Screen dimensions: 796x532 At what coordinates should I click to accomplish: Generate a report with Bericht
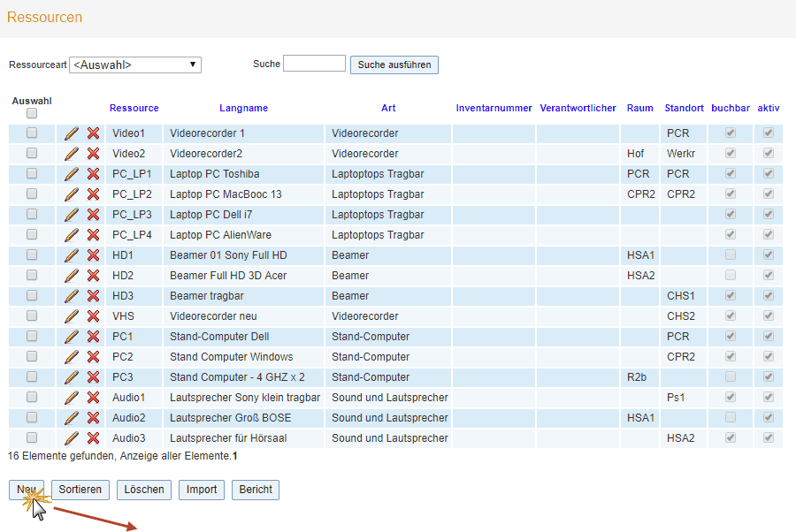(x=256, y=490)
